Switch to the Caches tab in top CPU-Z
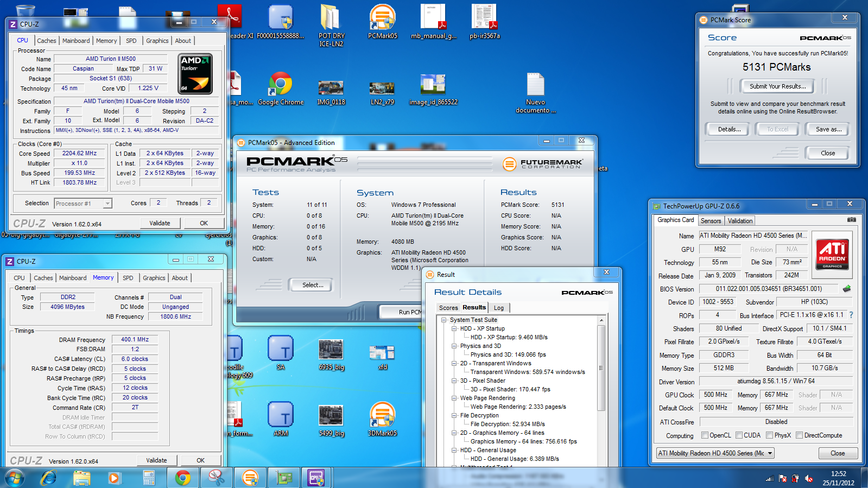Screen dimensions: 868x488 click(46, 41)
